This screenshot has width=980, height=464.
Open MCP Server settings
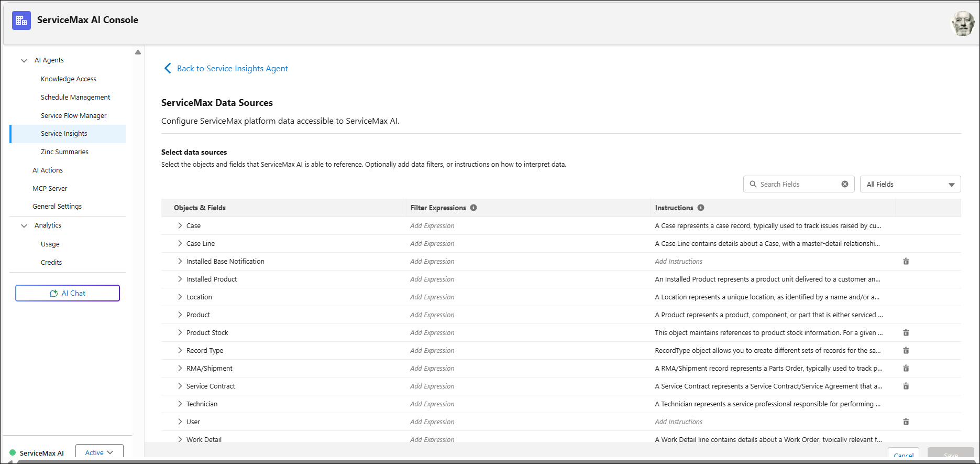pyautogui.click(x=50, y=188)
